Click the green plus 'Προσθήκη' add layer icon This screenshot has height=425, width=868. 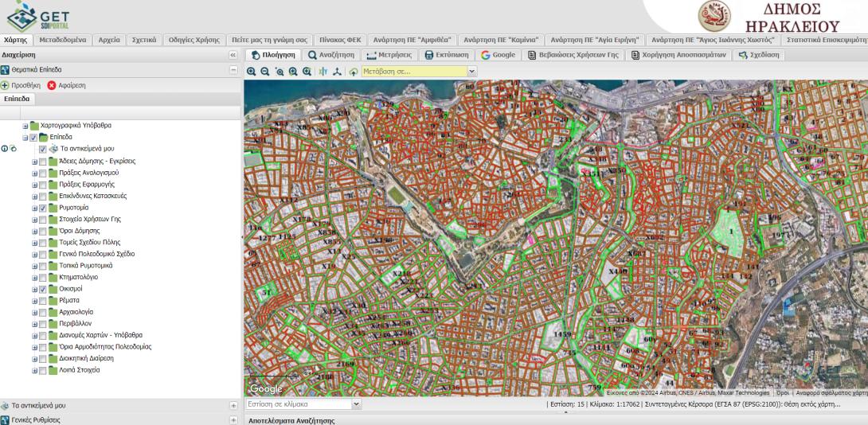coord(6,85)
